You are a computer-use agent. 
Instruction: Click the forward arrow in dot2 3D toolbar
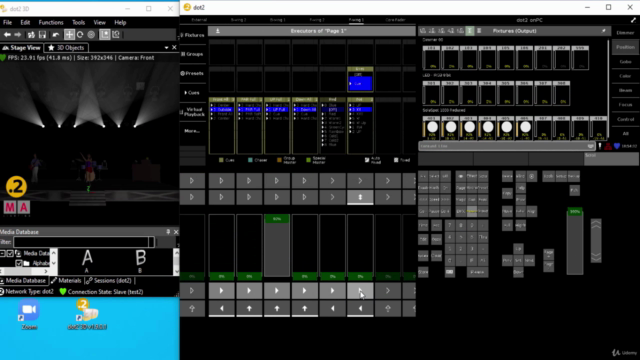pyautogui.click(x=18, y=35)
